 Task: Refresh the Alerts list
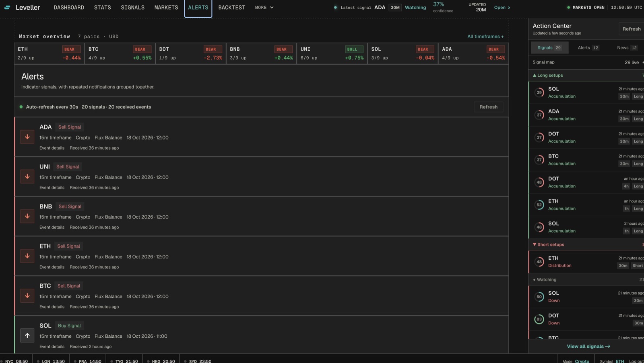point(488,107)
